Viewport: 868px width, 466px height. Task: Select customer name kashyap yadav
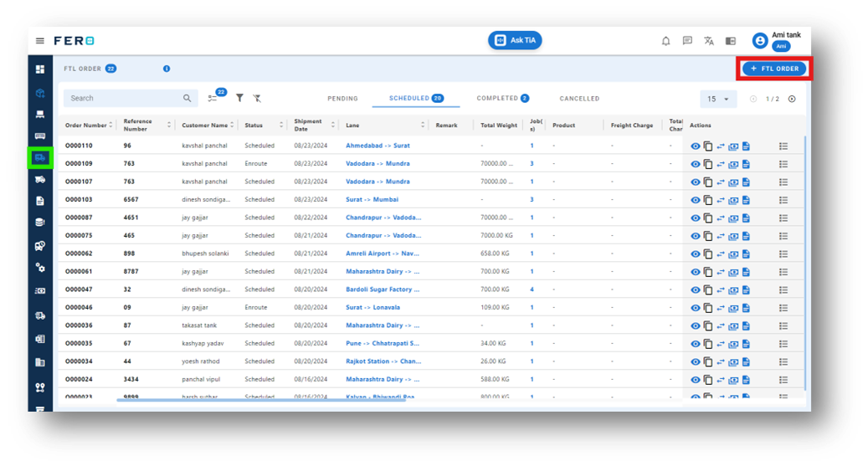coord(203,343)
